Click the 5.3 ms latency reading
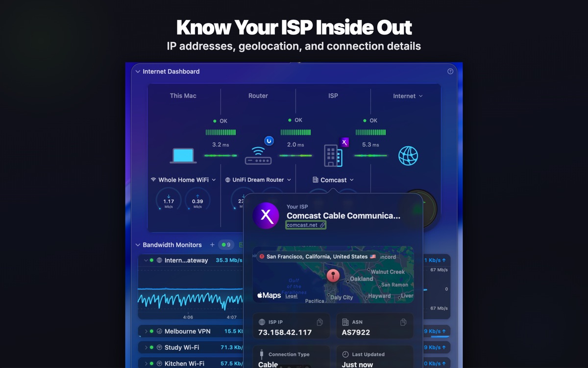Screen dimensions: 588x368 point(370,145)
